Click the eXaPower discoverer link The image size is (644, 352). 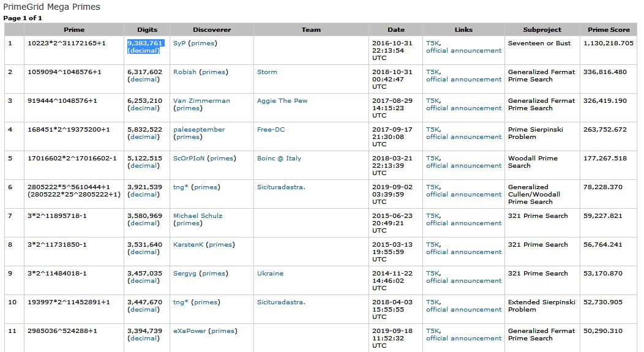(189, 331)
